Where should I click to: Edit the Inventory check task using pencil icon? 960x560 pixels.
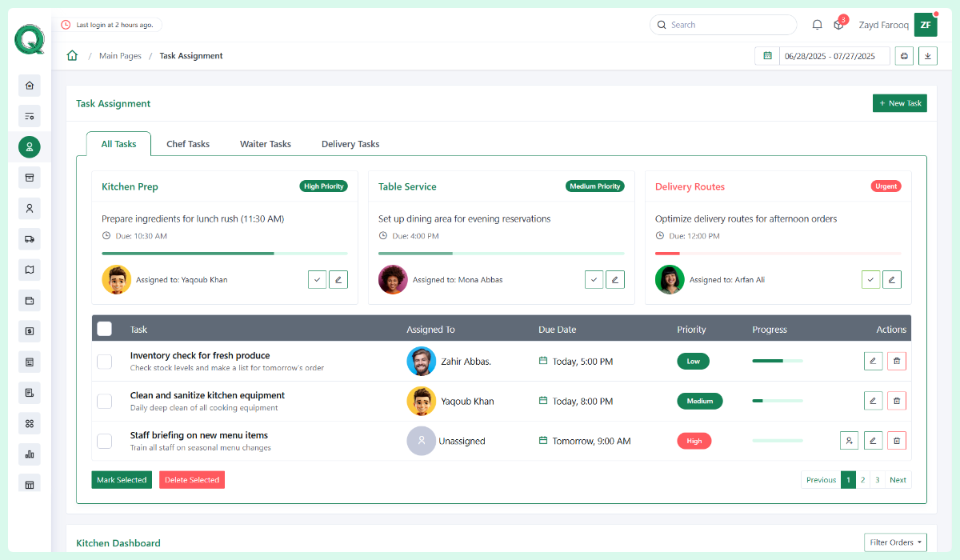[873, 361]
